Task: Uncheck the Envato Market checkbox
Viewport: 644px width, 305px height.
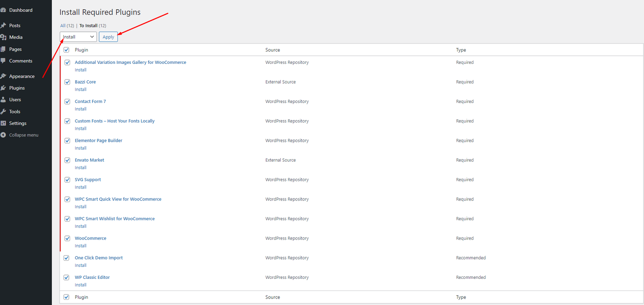Action: click(x=67, y=160)
